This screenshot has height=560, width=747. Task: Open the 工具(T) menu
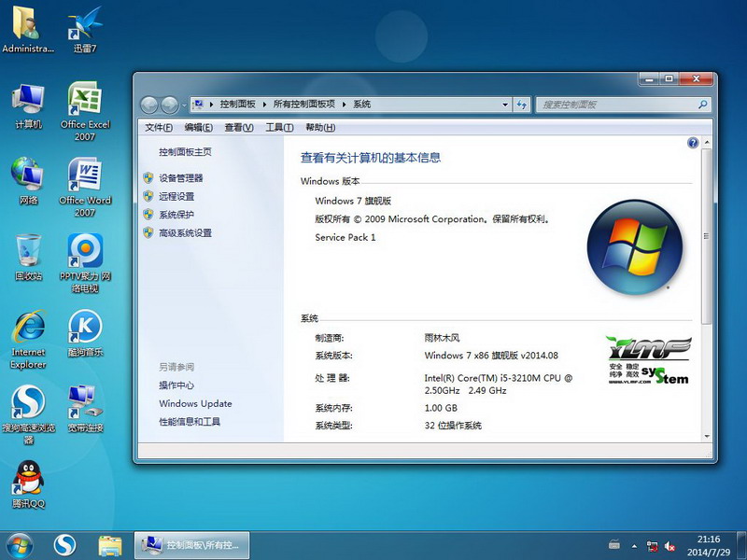[x=279, y=127]
